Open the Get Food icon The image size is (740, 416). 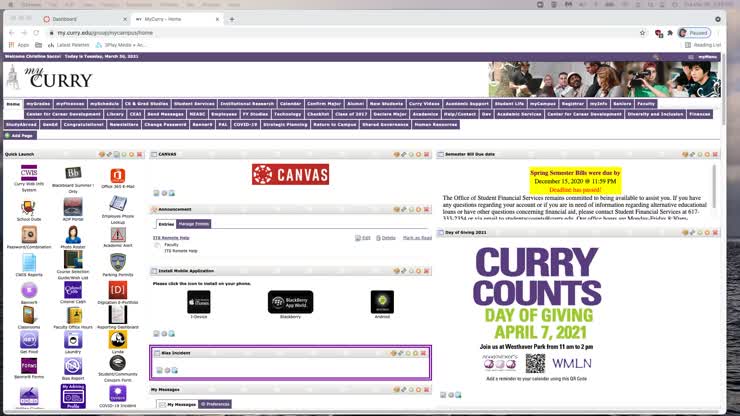click(x=29, y=340)
